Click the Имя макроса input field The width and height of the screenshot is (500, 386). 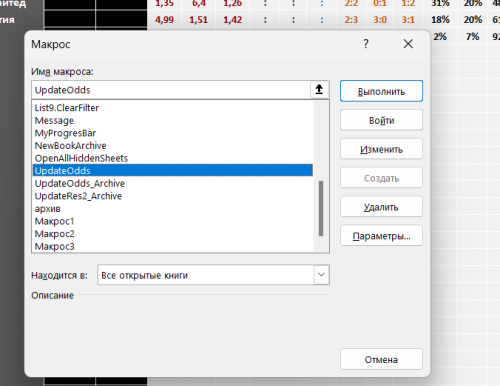[171, 90]
